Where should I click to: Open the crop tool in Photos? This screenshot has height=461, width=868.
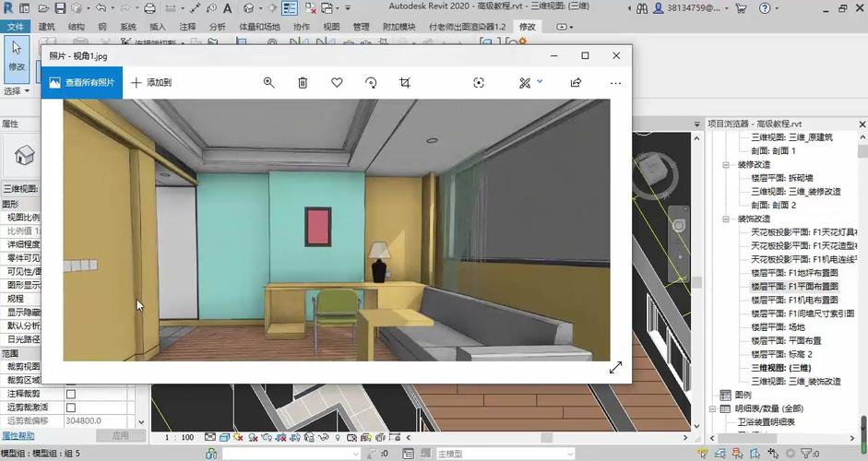(405, 83)
